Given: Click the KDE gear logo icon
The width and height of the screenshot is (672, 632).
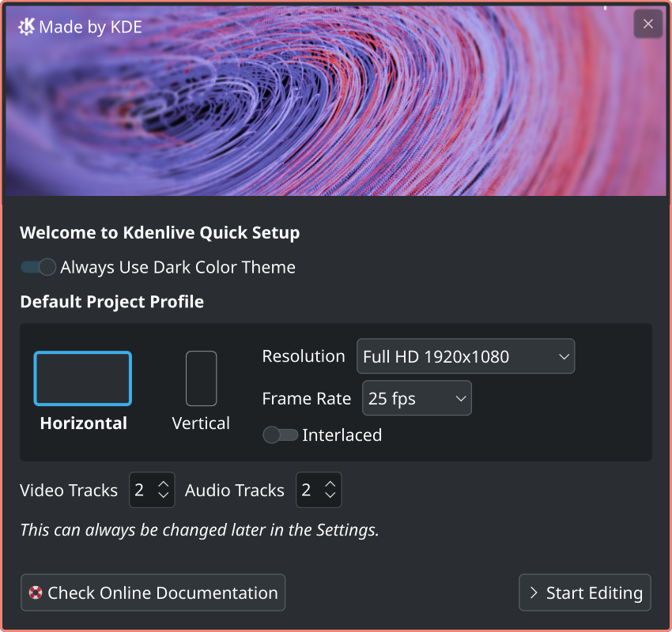Looking at the screenshot, I should (26, 27).
